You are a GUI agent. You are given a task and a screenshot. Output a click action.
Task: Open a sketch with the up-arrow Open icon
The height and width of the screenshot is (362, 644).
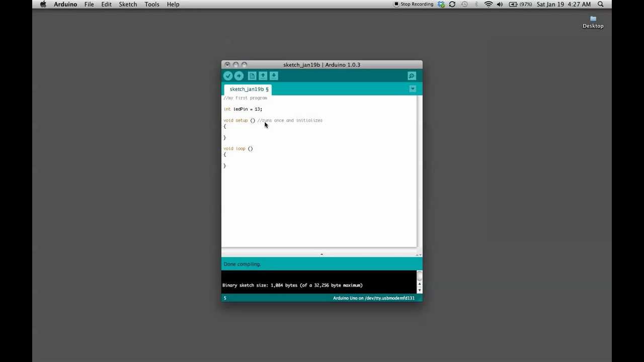[x=263, y=76]
